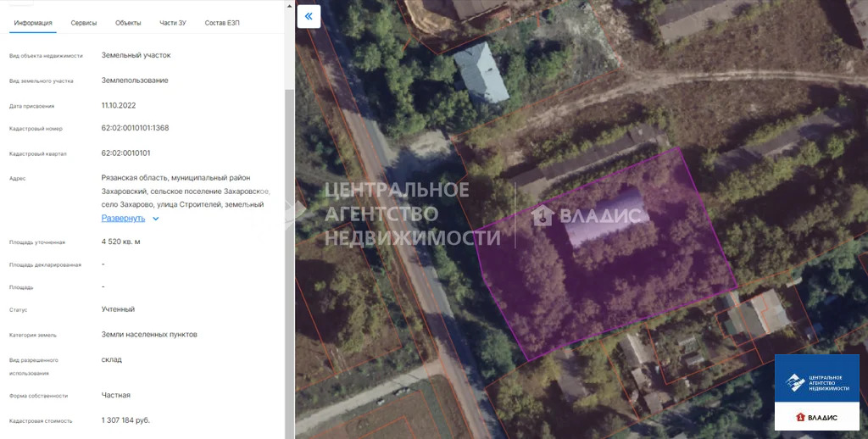Click the area value 4 520 кв. м
The image size is (868, 439).
(x=120, y=242)
